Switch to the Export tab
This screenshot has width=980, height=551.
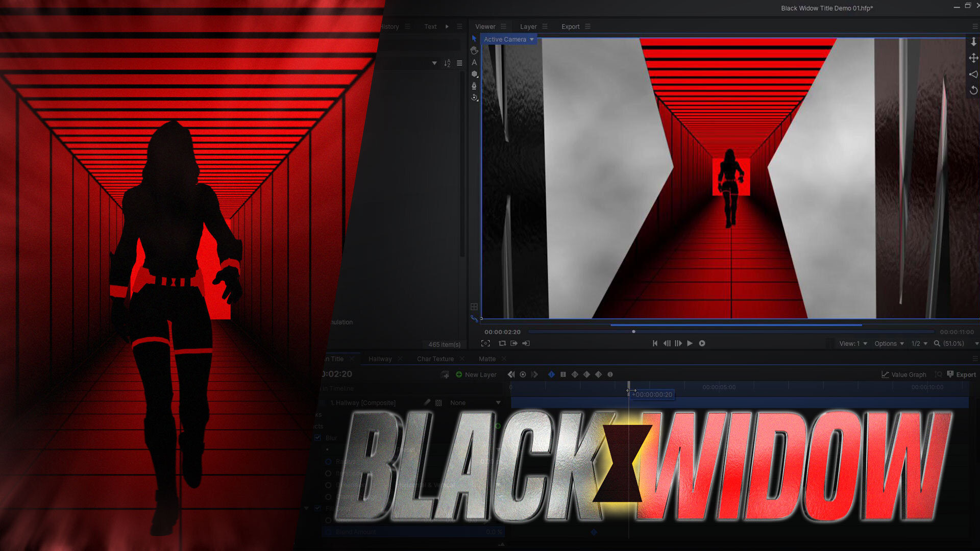coord(570,27)
